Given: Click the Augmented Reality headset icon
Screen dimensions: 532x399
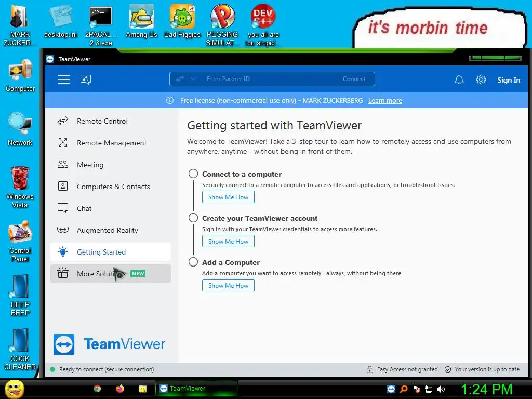Looking at the screenshot, I should click(63, 230).
